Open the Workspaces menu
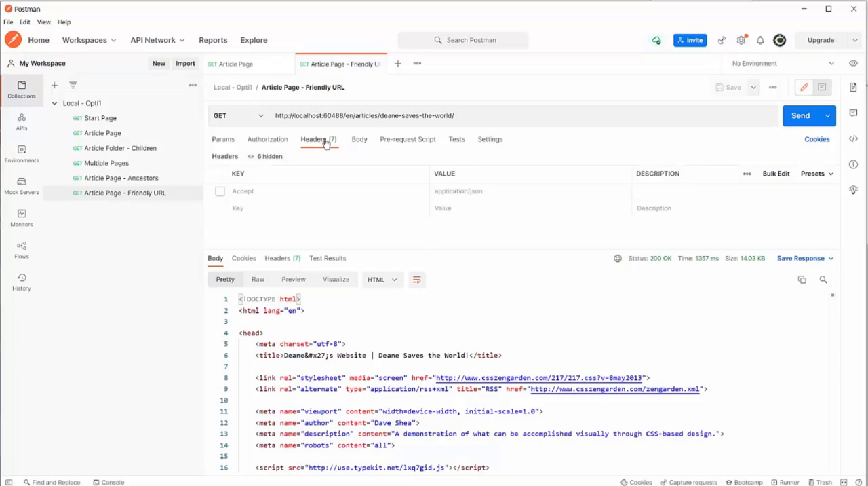868x486 pixels. tap(89, 41)
